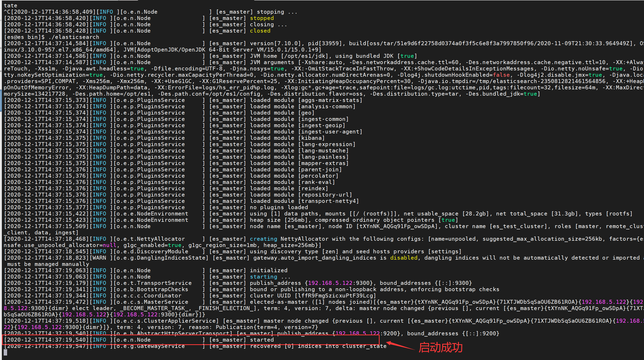Click 'loaded module [kibana]' line
The width and height of the screenshot is (644, 360).
(287, 138)
